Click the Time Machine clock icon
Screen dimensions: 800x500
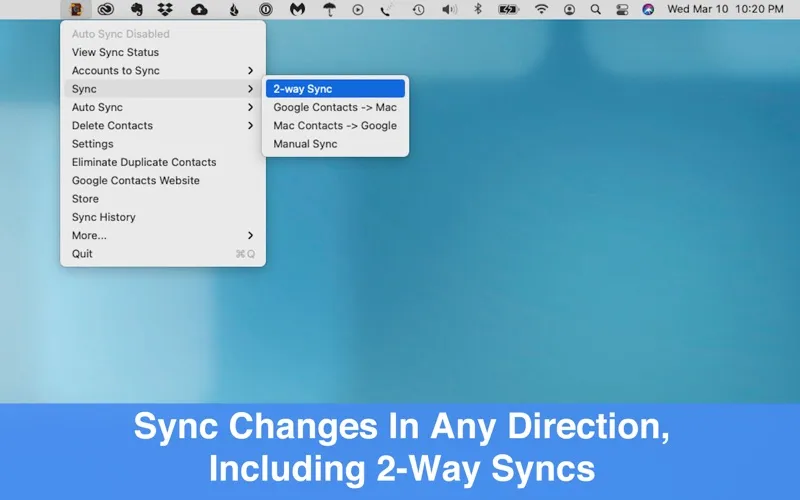pos(418,9)
